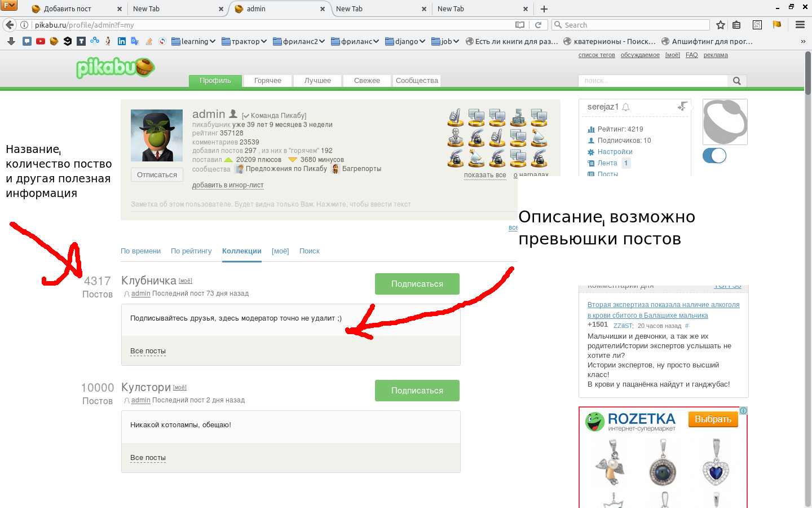Click the Отписаться button under admin avatar
The height and width of the screenshot is (508, 812).
point(157,175)
